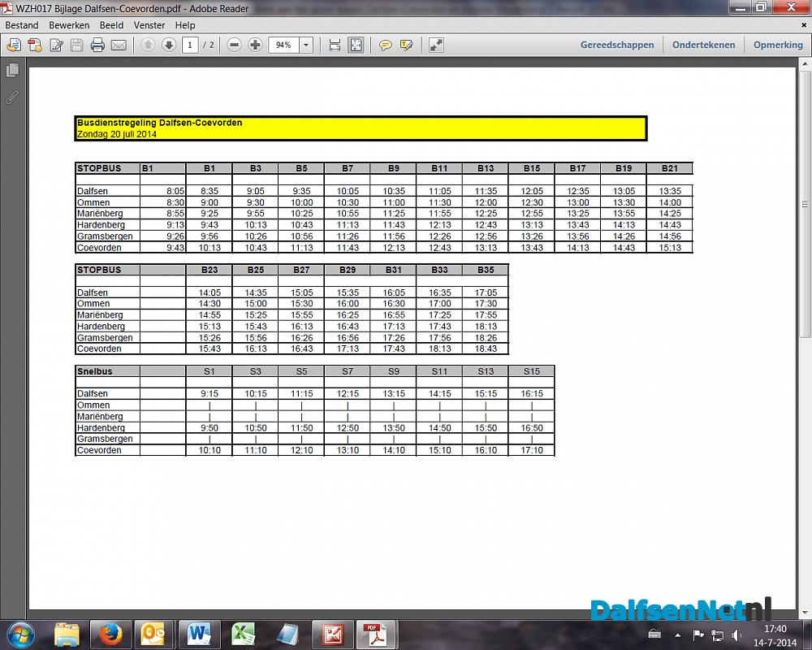Click the zoom in plus button
Screen dimensions: 812x650
pyautogui.click(x=255, y=45)
